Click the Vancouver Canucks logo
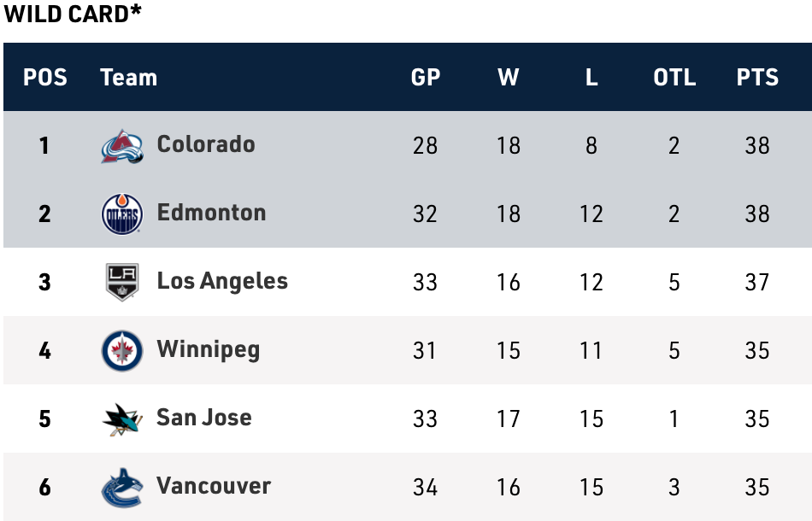The image size is (812, 521). (x=121, y=487)
